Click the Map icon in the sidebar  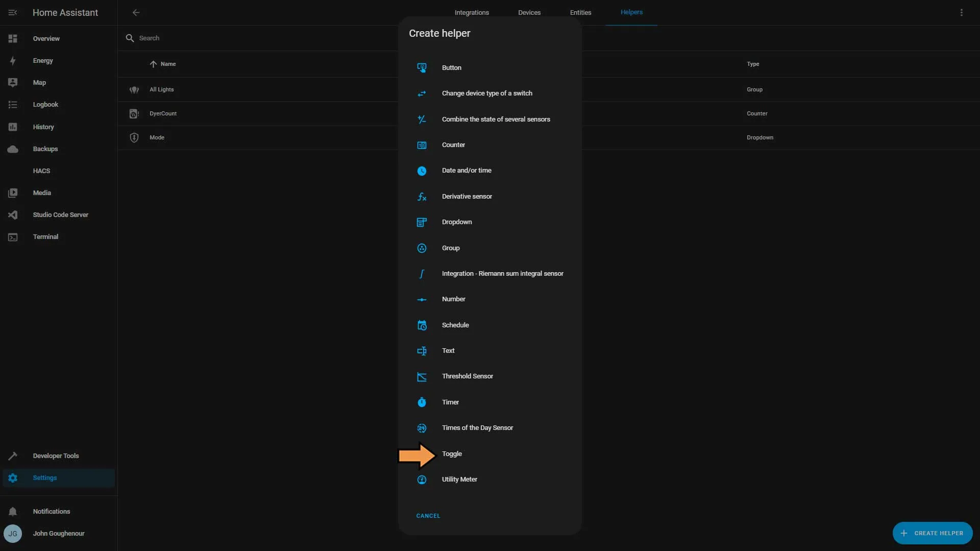(13, 83)
